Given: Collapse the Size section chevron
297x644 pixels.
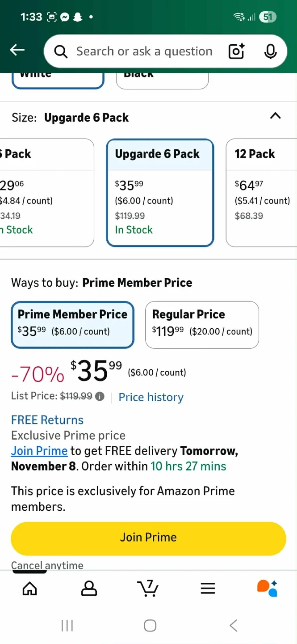Looking at the screenshot, I should tap(276, 116).
